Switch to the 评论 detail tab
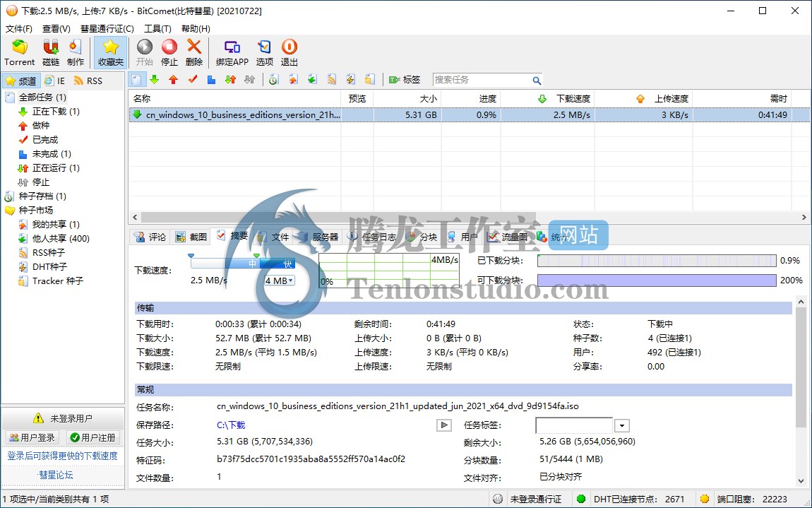Viewport: 812px width, 508px height. point(150,237)
